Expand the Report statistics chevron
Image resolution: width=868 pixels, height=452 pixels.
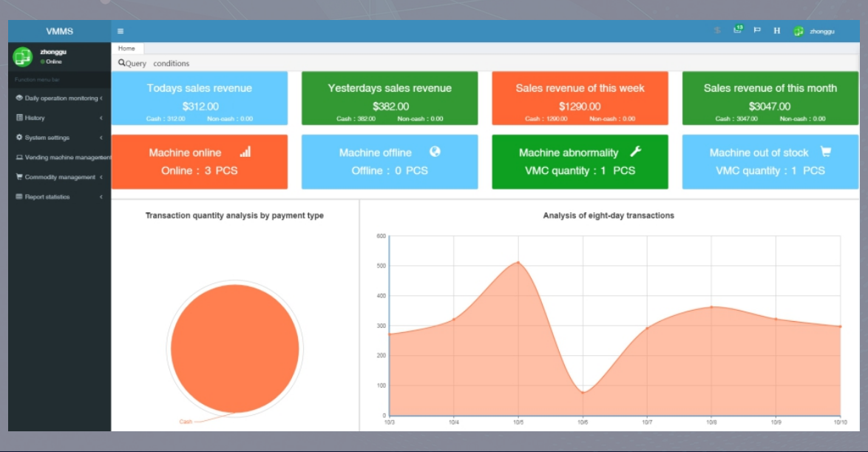[101, 197]
